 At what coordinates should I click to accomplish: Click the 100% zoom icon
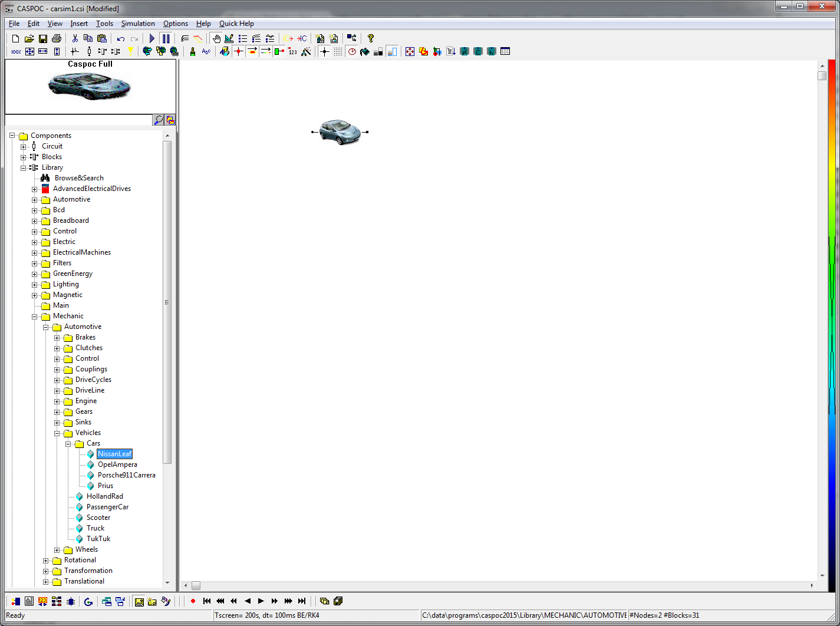[16, 51]
